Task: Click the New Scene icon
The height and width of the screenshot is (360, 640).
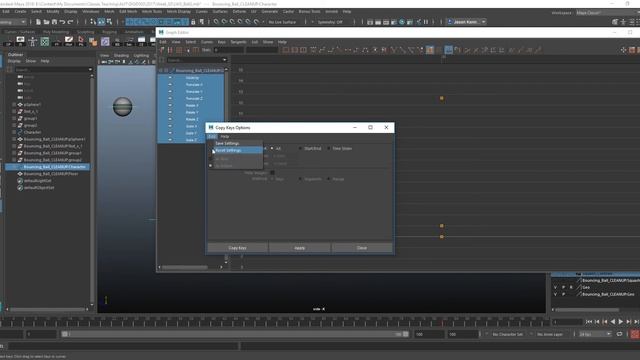Action: coord(38,22)
